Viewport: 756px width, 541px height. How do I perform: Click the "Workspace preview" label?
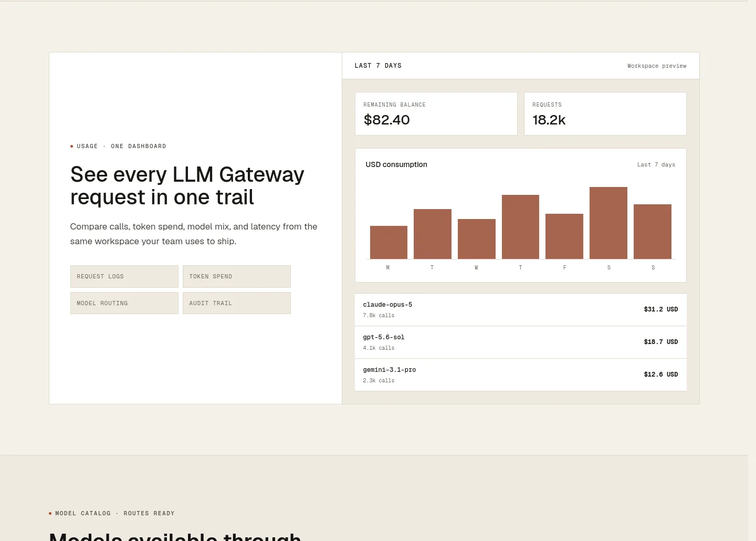[x=657, y=66]
